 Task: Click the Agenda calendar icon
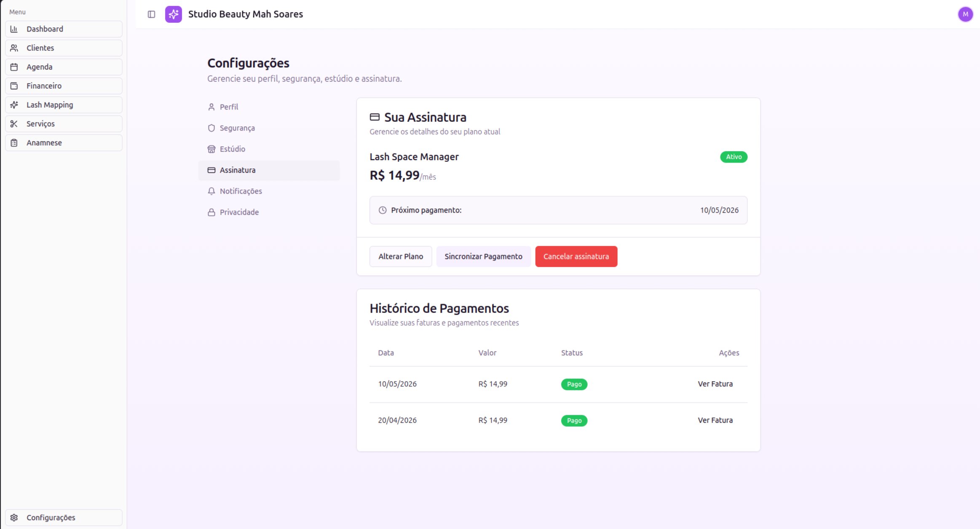pyautogui.click(x=14, y=67)
